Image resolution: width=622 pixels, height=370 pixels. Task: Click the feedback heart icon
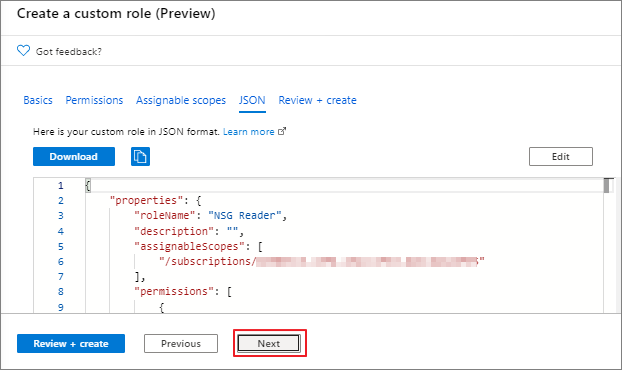point(23,51)
